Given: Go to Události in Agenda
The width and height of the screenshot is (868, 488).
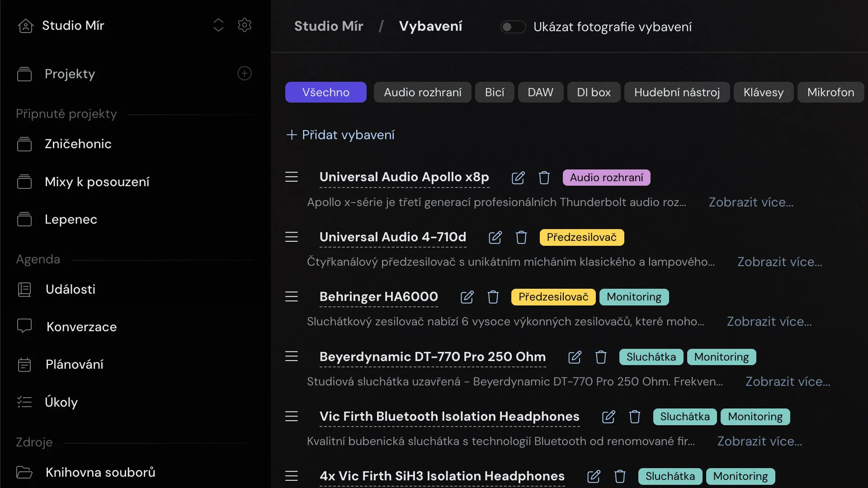Looking at the screenshot, I should (71, 289).
